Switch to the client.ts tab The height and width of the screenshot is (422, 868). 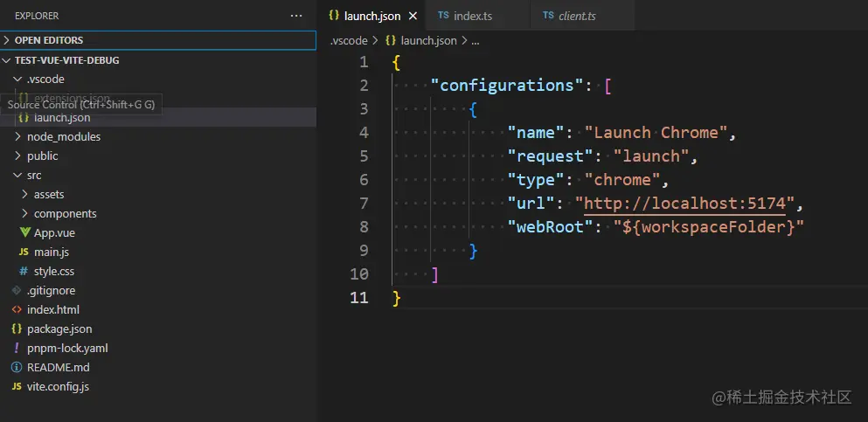tap(582, 16)
